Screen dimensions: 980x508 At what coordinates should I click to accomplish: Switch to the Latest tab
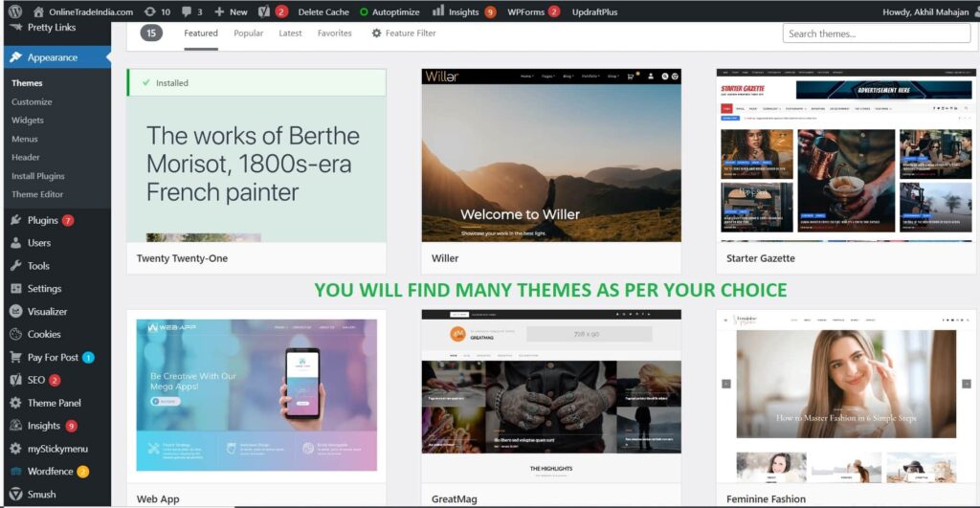coord(290,33)
